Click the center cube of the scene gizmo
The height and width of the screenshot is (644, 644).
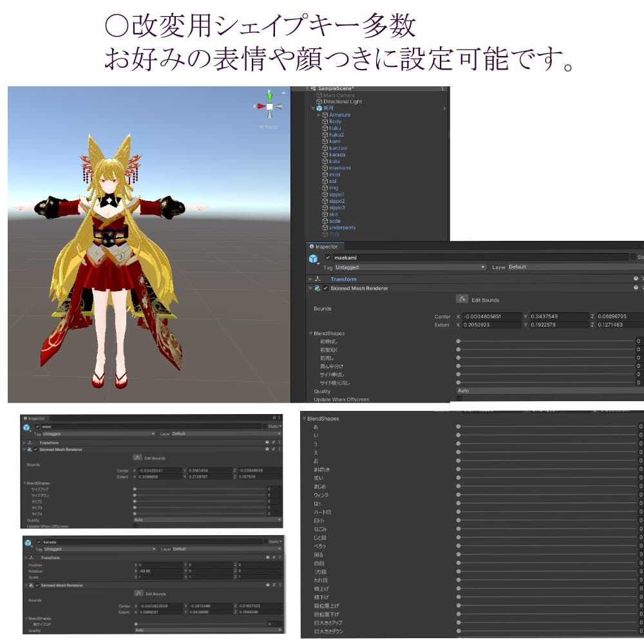click(269, 106)
